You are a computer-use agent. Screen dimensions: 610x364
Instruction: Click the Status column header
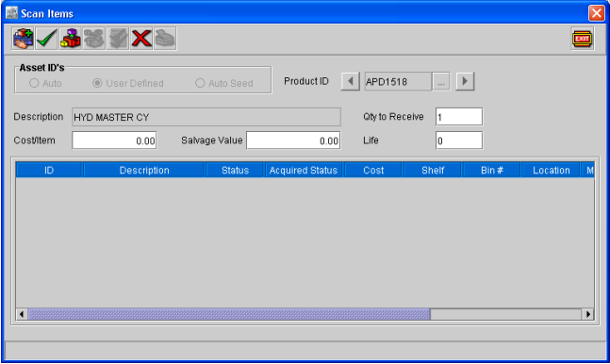pos(235,170)
